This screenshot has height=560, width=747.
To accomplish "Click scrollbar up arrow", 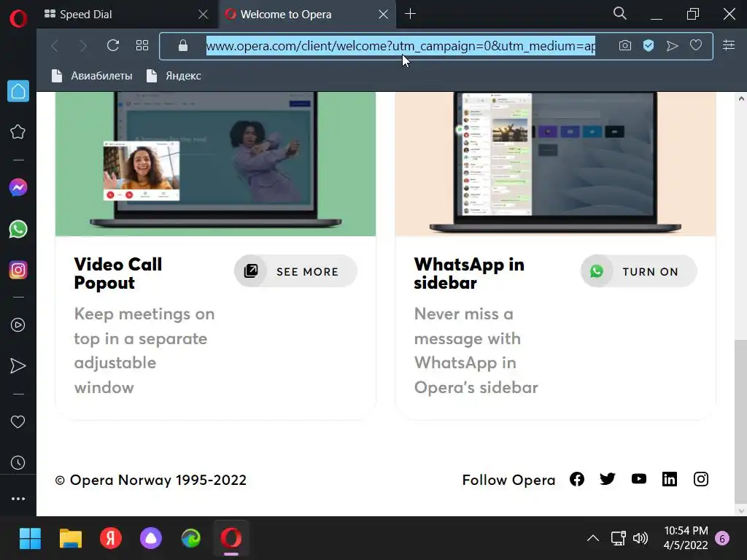I will point(741,98).
